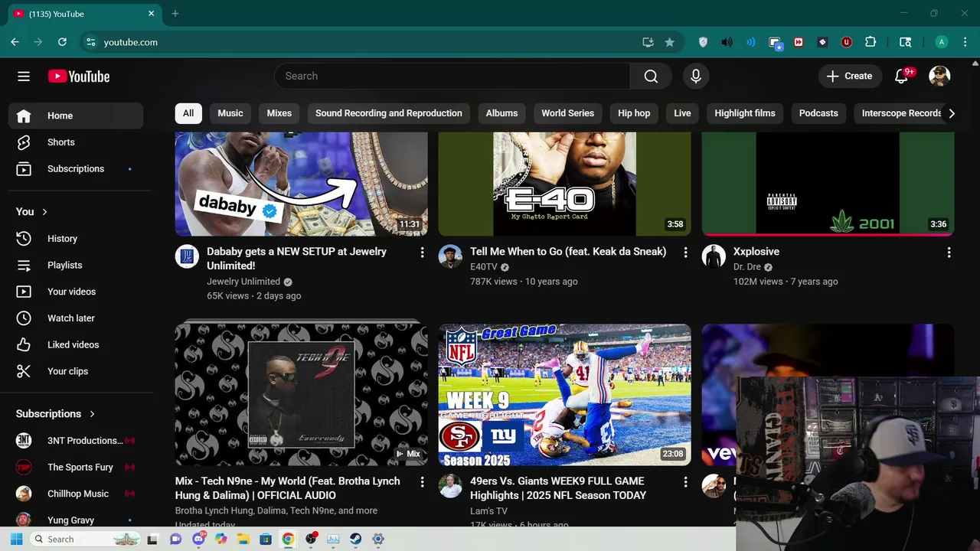Expand the You section
The height and width of the screenshot is (551, 980).
point(31,211)
